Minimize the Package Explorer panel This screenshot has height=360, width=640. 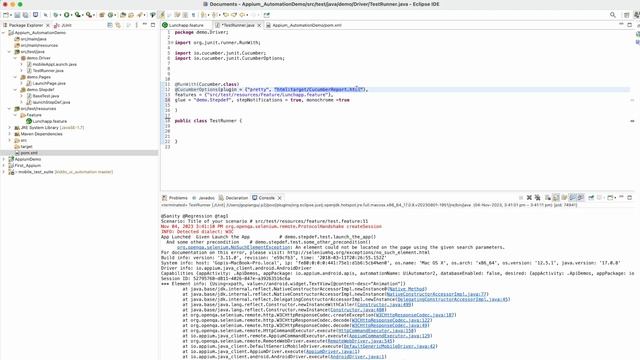pyautogui.click(x=144, y=25)
